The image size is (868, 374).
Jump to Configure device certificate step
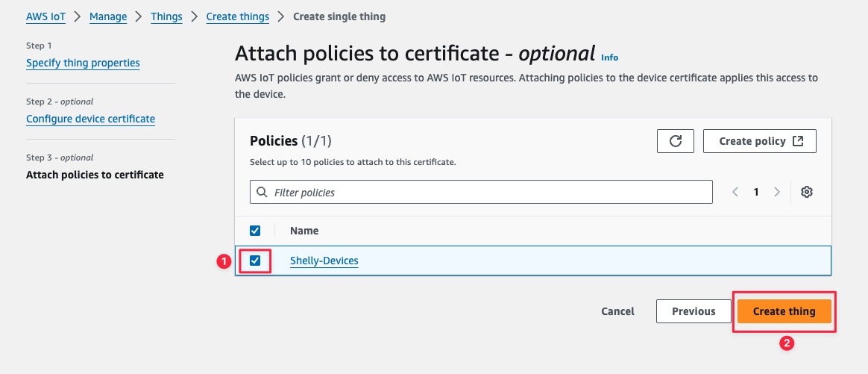click(90, 119)
